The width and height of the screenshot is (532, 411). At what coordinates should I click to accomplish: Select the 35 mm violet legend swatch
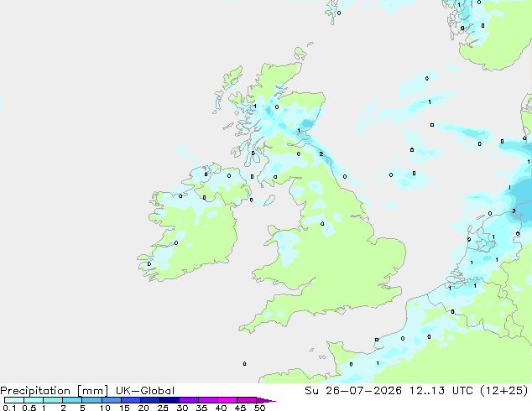208,400
